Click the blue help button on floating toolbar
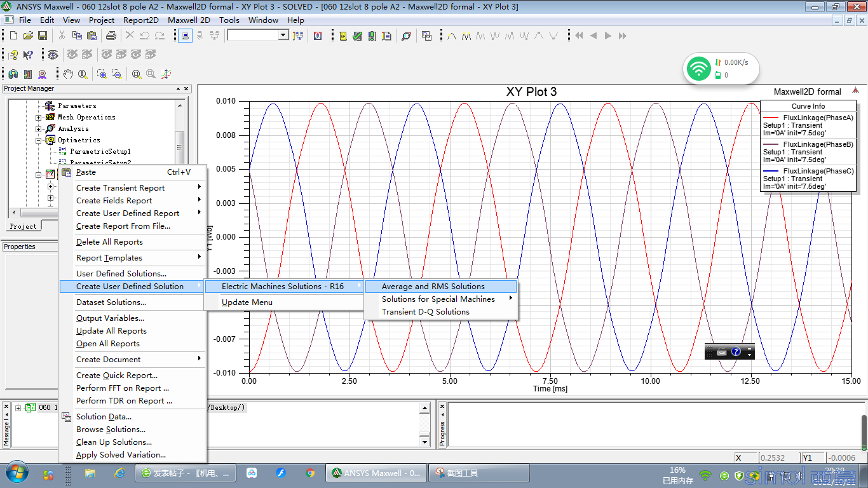 click(x=736, y=351)
